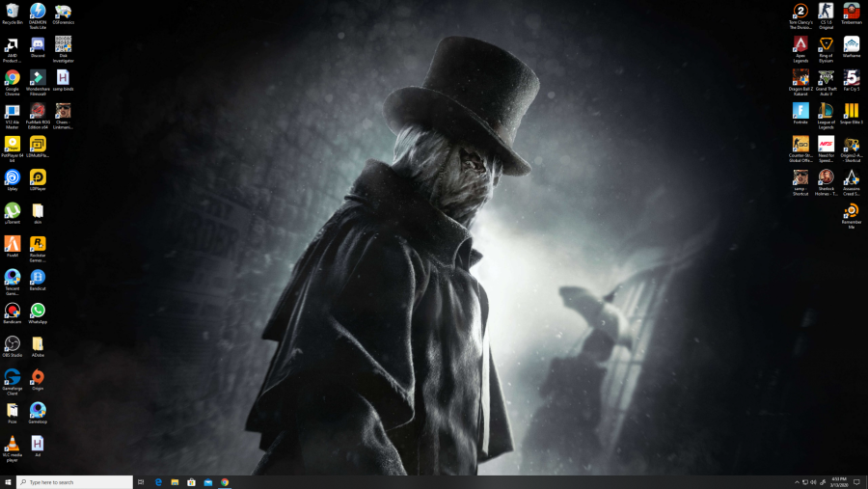The width and height of the screenshot is (868, 489).
Task: Select the WhatsApp desktop icon
Action: click(x=38, y=311)
